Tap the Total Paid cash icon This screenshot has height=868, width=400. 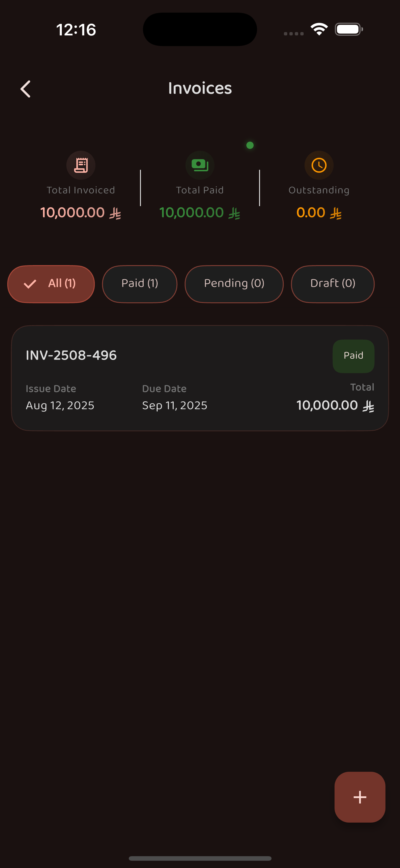(200, 165)
